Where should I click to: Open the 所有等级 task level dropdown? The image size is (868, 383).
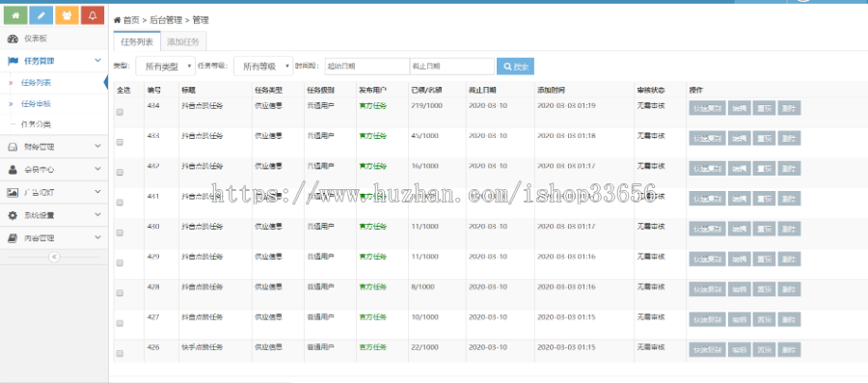263,67
